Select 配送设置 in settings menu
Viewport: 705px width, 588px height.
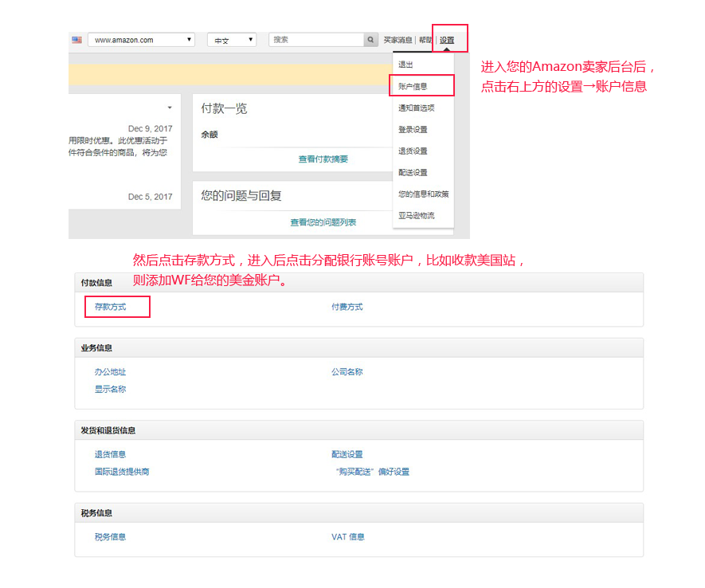pos(413,173)
